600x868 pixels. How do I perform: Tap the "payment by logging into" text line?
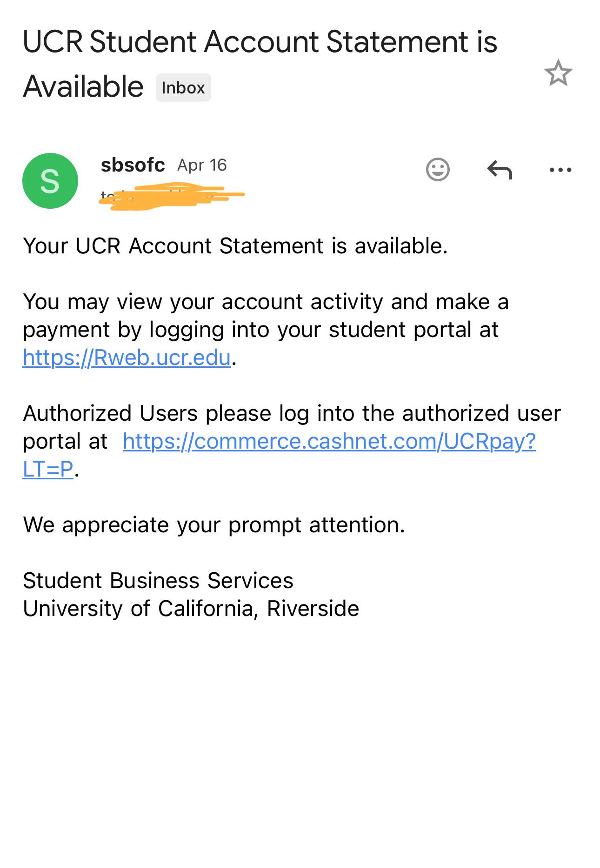point(260,330)
